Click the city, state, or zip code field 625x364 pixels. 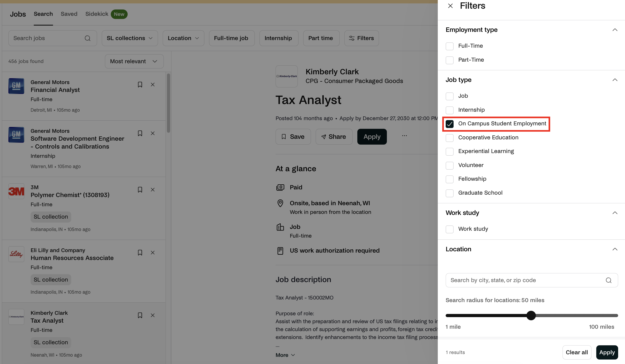tap(532, 280)
